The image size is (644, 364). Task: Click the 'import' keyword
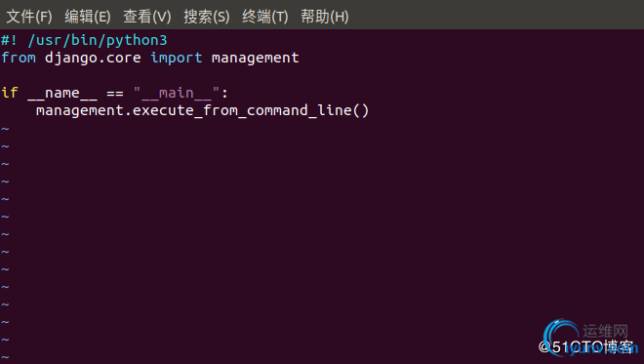click(177, 58)
